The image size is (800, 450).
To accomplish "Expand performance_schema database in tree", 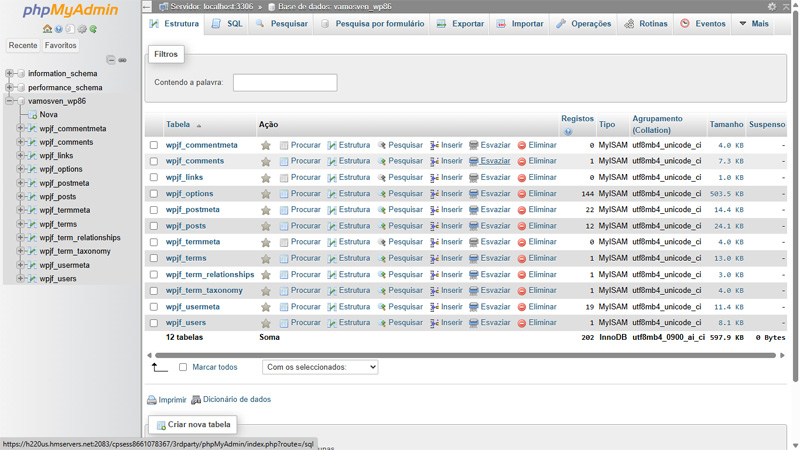I will pos(9,87).
